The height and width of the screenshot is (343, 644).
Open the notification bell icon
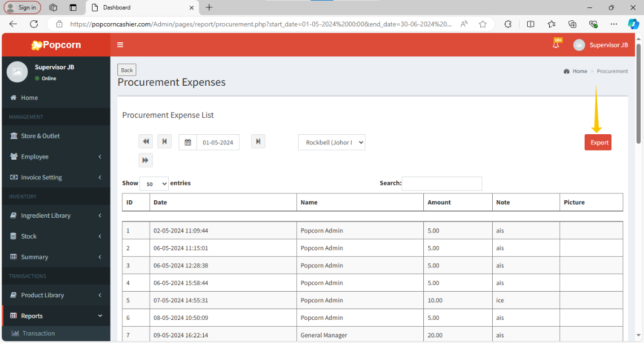tap(556, 45)
